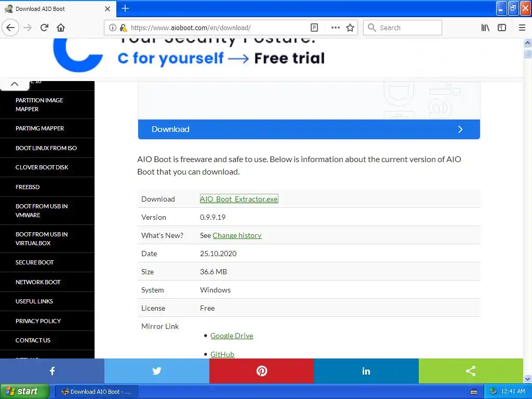Image resolution: width=532 pixels, height=399 pixels.
Task: Open a new tab with plus button
Action: [x=125, y=8]
